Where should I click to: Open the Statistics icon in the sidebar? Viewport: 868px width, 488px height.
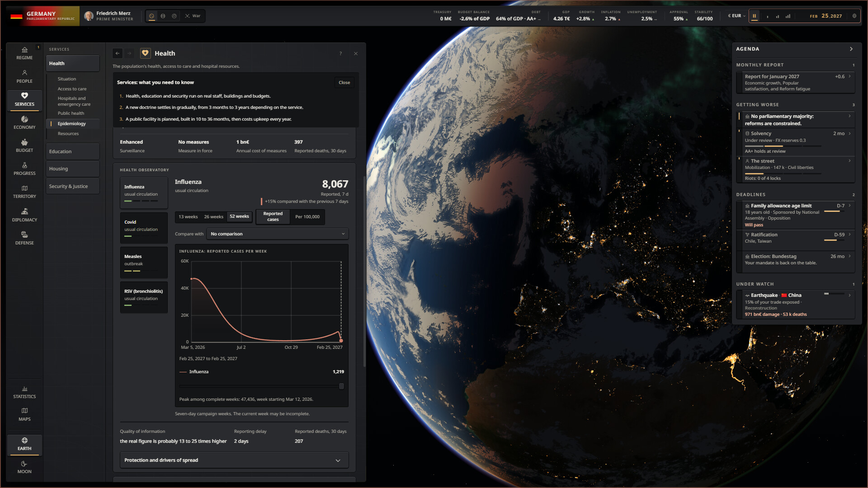pos(24,392)
